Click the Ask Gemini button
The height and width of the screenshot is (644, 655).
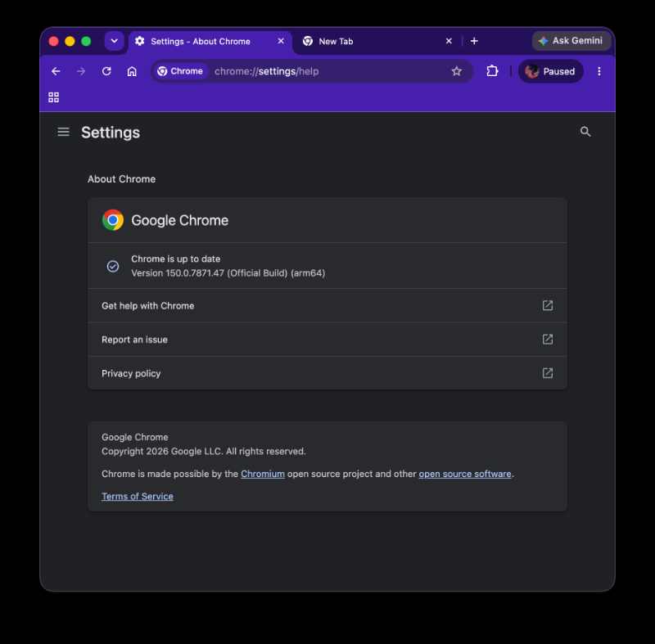pyautogui.click(x=571, y=40)
